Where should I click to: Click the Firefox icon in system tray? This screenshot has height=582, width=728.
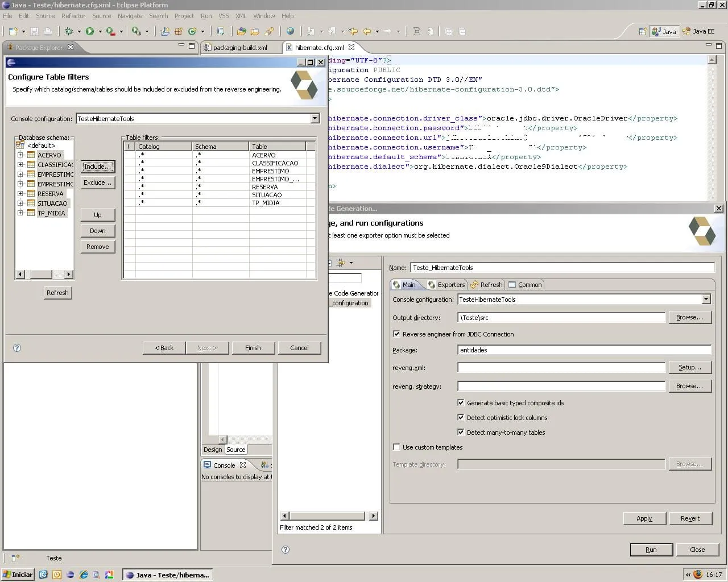tap(698, 575)
